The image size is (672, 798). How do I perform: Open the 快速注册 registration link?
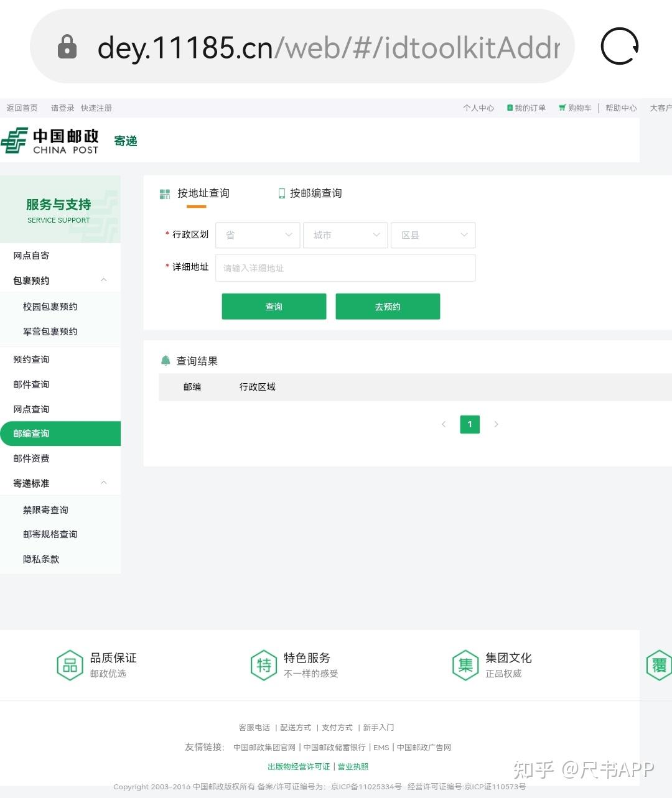(x=96, y=108)
